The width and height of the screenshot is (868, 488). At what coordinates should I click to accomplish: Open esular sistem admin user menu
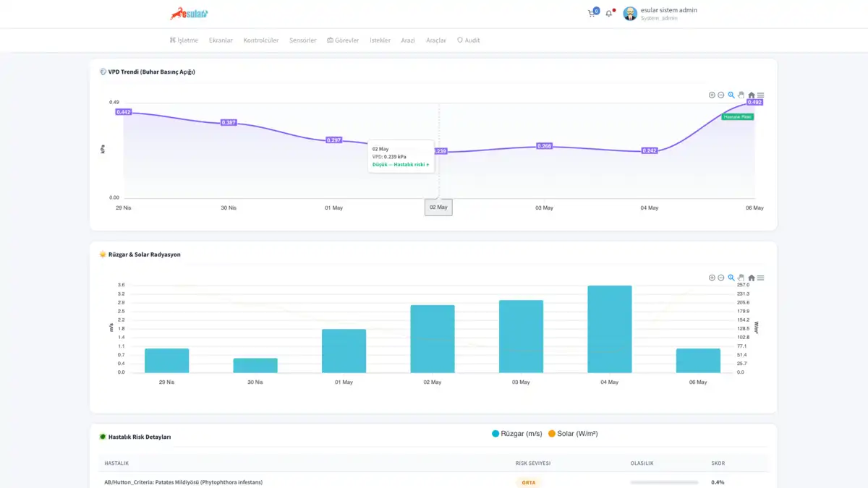pos(660,14)
